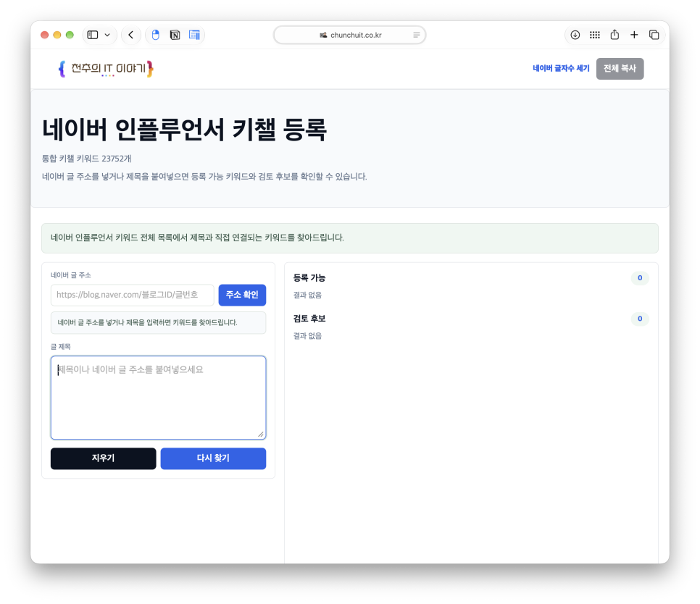Minimize the window with the yellow button
700x604 pixels.
coord(57,35)
